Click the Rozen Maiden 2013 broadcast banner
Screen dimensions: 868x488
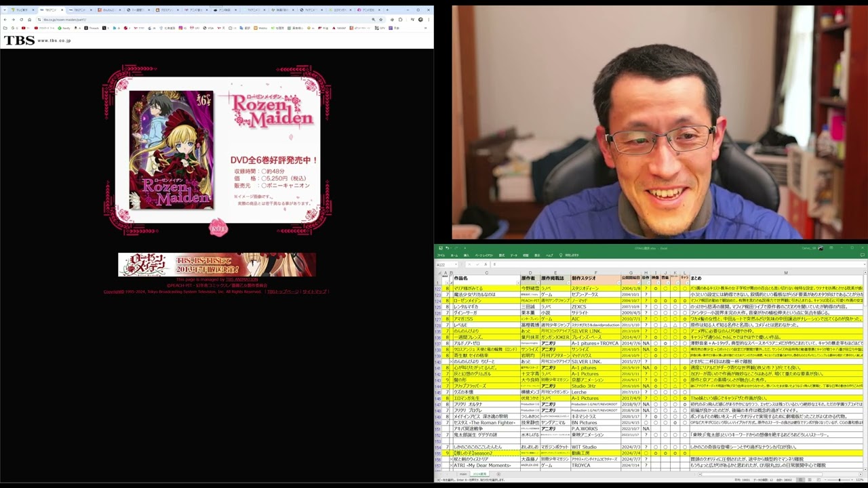pos(217,264)
